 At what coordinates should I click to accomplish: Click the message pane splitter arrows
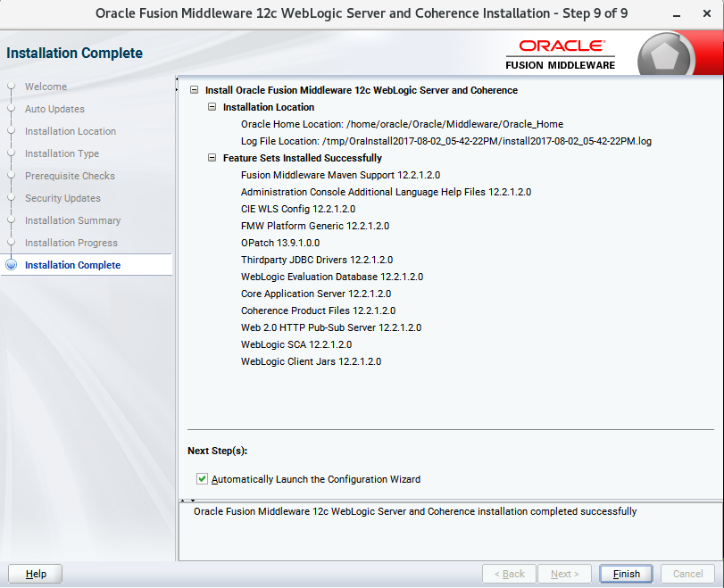[187, 500]
